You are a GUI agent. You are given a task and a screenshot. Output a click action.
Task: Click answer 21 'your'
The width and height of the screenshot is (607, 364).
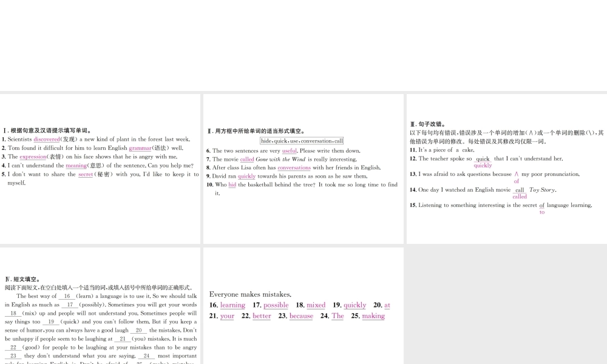(227, 316)
